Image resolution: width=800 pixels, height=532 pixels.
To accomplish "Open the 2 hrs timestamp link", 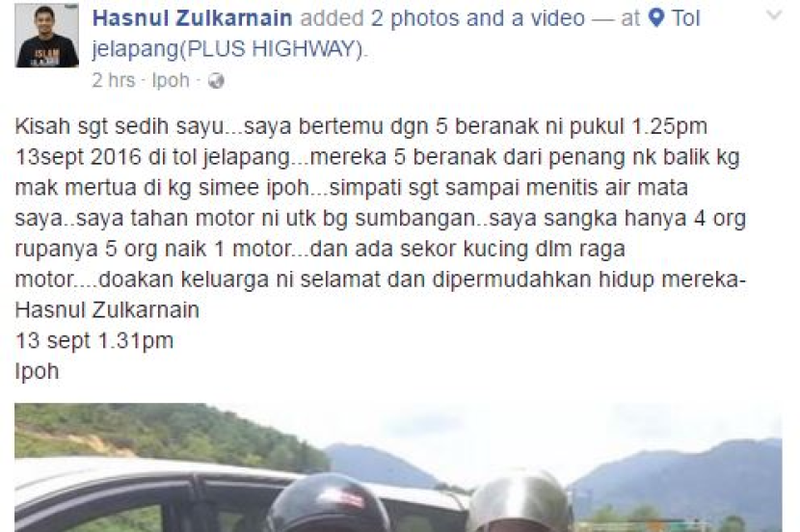I will click(114, 80).
